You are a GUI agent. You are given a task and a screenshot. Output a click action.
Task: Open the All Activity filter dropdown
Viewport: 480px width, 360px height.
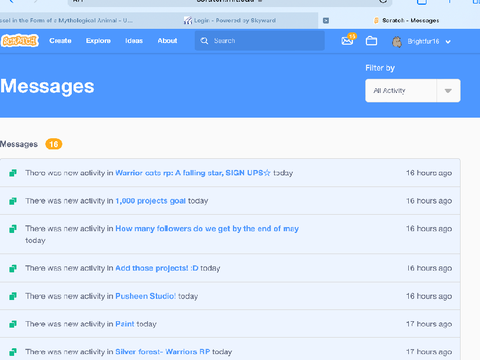point(413,90)
